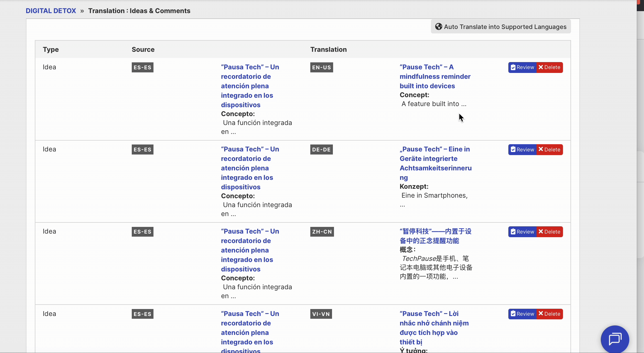The height and width of the screenshot is (353, 644).
Task: Delete the DE-DE German translation
Action: point(549,149)
